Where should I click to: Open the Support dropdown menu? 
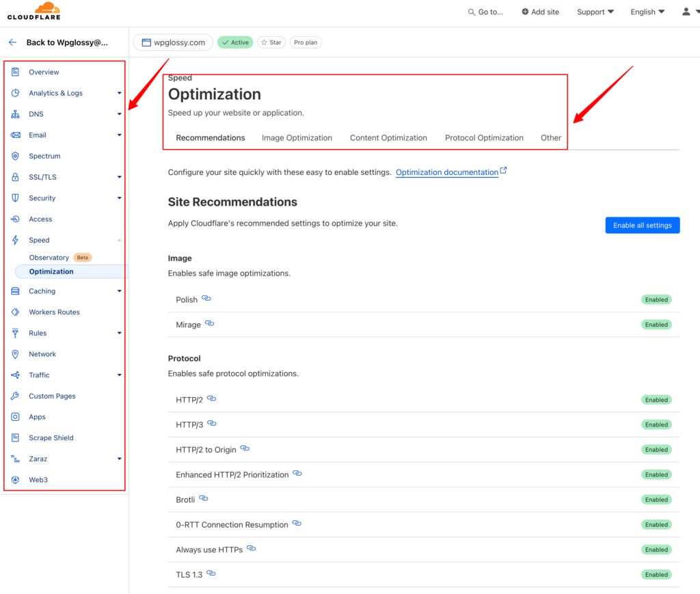(x=595, y=12)
